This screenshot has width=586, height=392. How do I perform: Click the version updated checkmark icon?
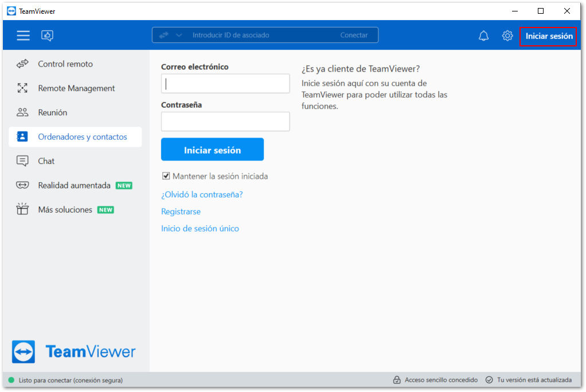point(489,379)
